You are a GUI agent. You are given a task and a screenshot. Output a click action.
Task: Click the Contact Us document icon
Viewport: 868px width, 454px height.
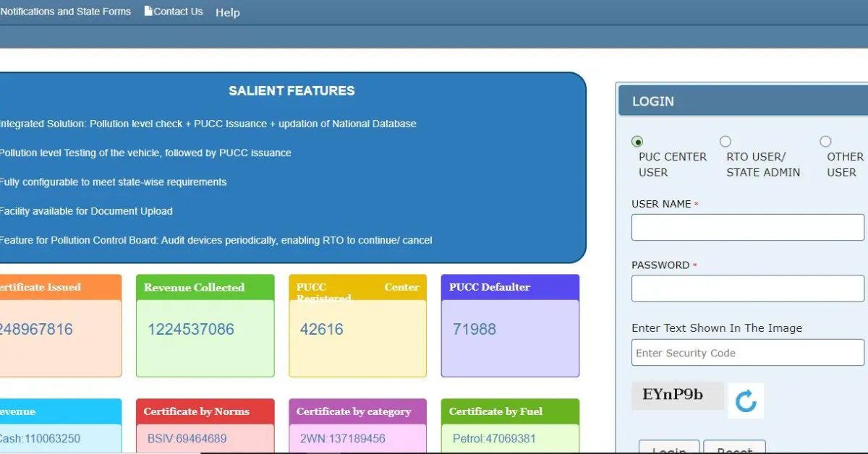[x=148, y=11]
